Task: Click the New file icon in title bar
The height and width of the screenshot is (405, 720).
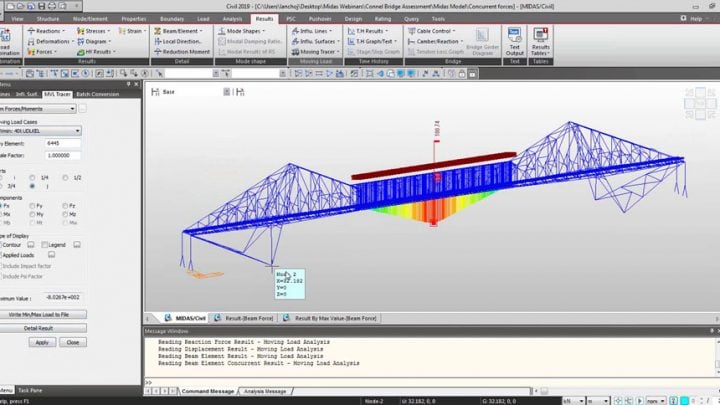Action: (x=10, y=6)
